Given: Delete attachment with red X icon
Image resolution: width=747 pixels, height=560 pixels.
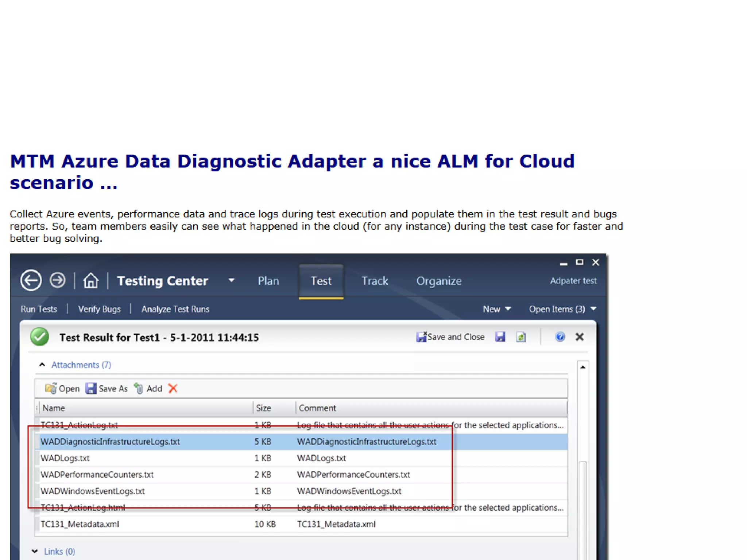Looking at the screenshot, I should 173,389.
